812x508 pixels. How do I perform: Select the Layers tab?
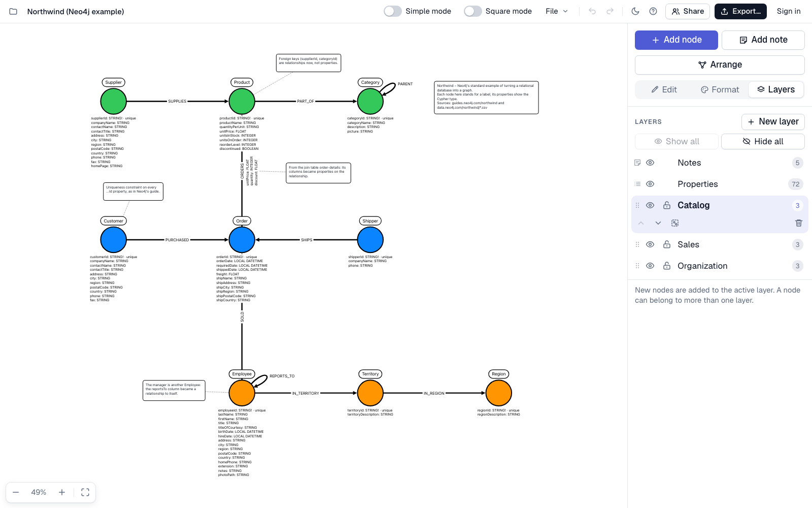(776, 89)
